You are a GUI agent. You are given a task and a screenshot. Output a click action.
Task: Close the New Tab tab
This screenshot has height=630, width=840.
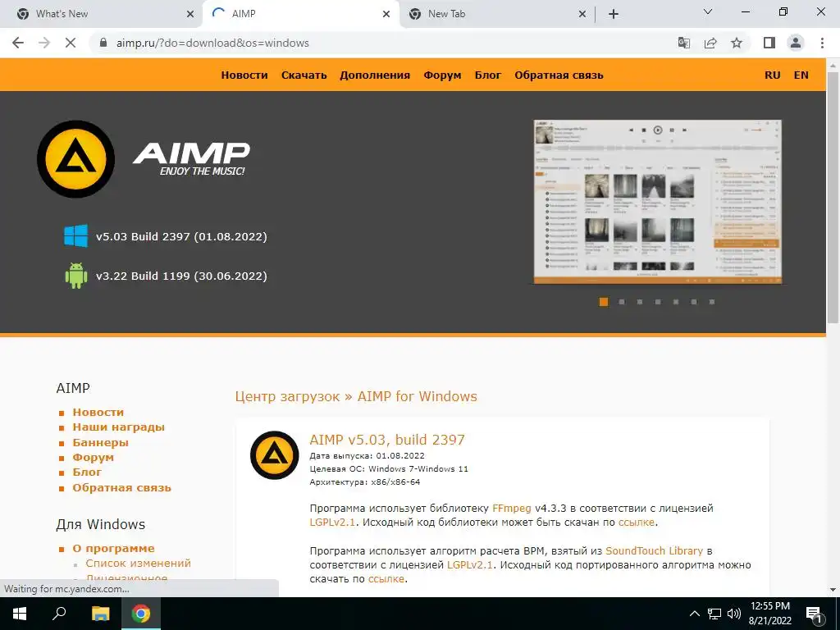[582, 14]
